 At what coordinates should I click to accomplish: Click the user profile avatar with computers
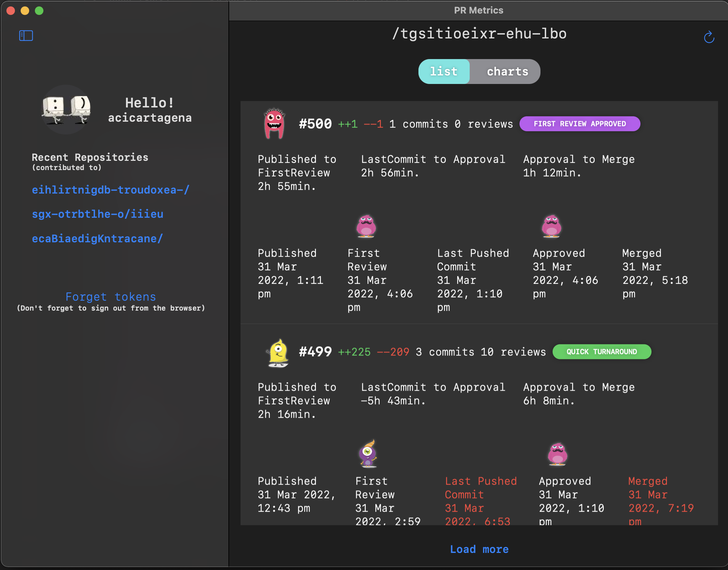click(66, 110)
